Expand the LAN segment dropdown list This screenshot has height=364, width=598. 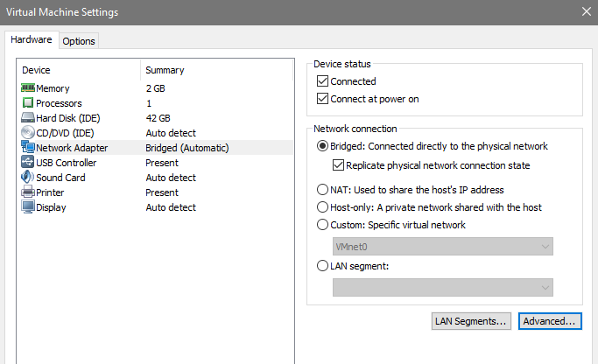pyautogui.click(x=443, y=288)
